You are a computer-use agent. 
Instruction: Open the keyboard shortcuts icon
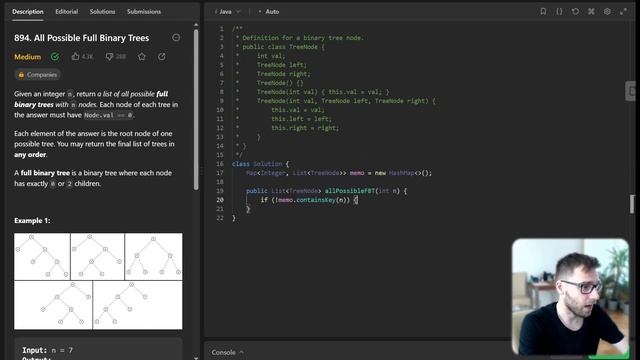pos(591,11)
